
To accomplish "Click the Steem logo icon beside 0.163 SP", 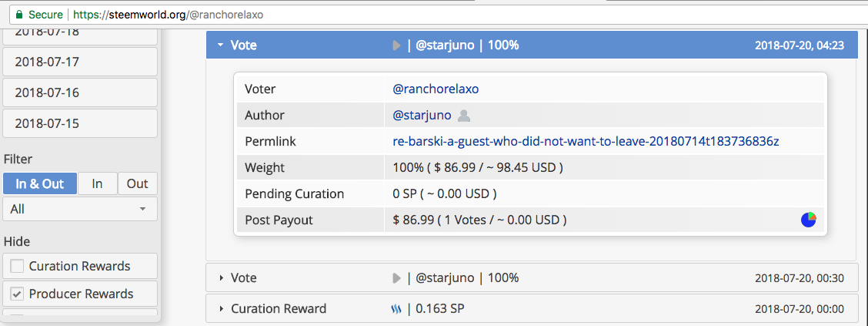I will [x=396, y=309].
